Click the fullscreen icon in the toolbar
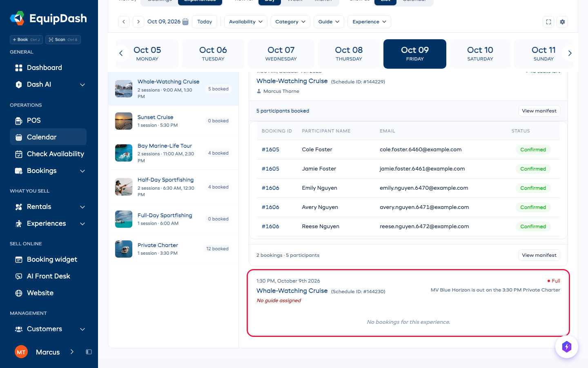Screen dimensions: 588x368 [548, 22]
